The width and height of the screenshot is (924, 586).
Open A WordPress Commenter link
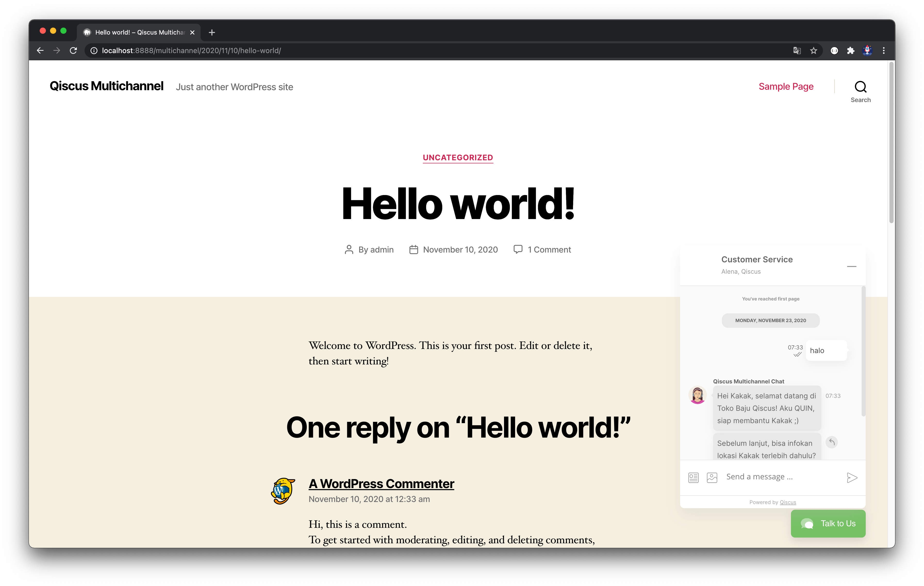381,484
